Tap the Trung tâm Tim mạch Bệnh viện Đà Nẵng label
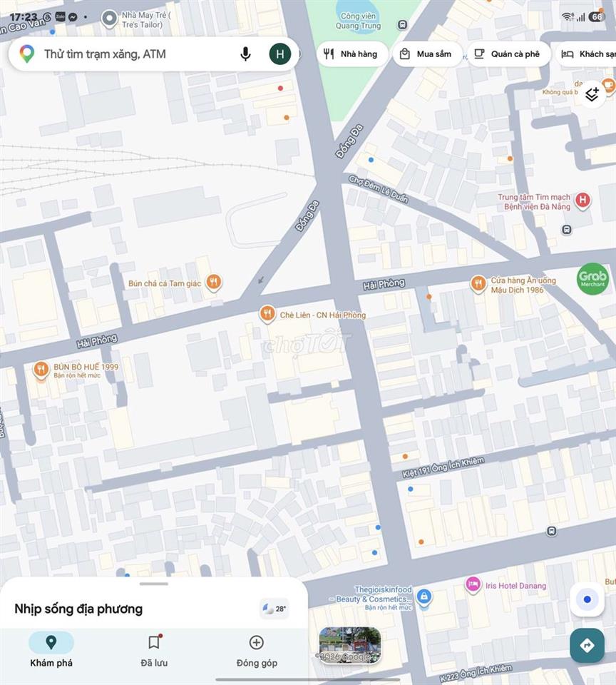616x685 pixels. (x=534, y=202)
